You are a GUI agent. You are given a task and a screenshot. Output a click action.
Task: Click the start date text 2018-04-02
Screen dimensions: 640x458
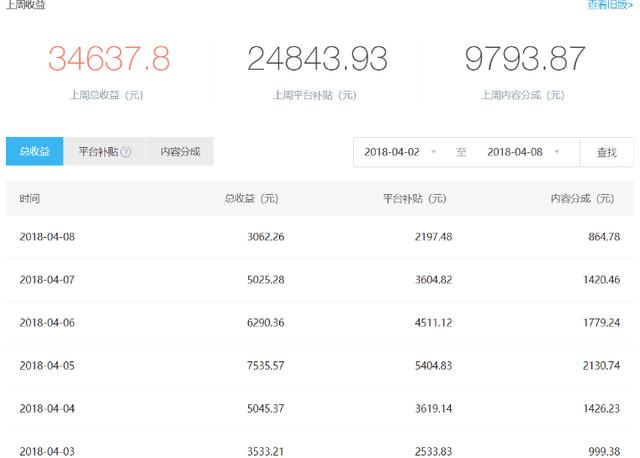pos(392,152)
